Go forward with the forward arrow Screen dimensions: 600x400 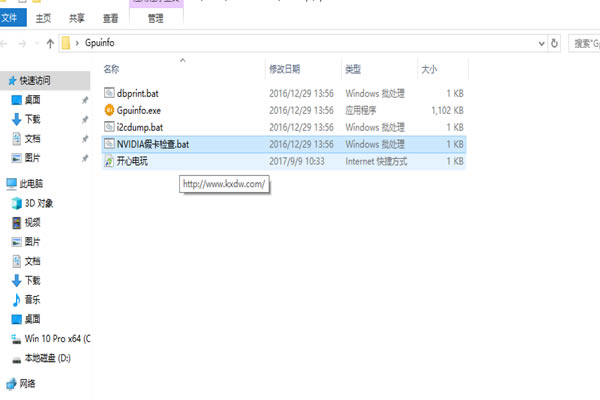(x=22, y=44)
